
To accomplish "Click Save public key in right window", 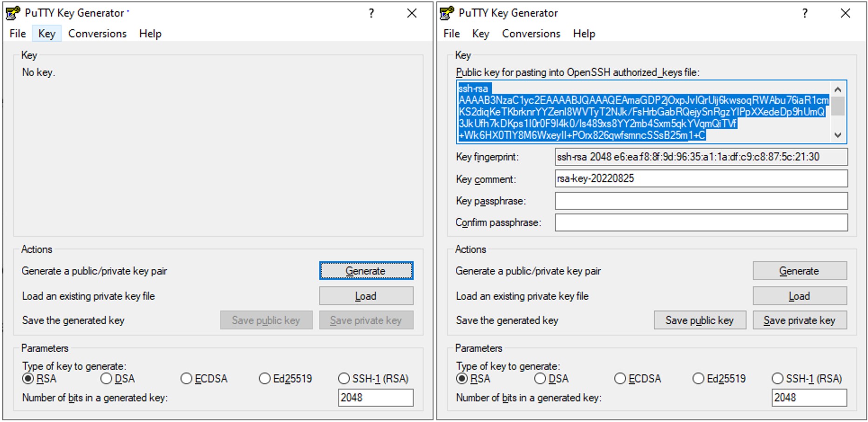I will click(699, 320).
